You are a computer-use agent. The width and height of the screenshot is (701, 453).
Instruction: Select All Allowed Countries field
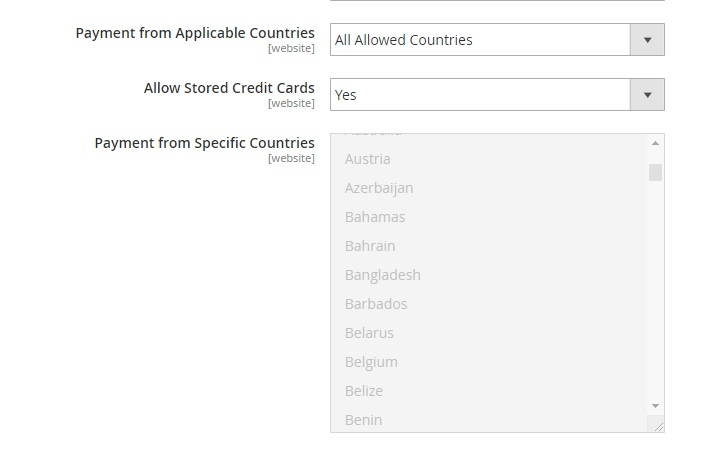point(480,40)
